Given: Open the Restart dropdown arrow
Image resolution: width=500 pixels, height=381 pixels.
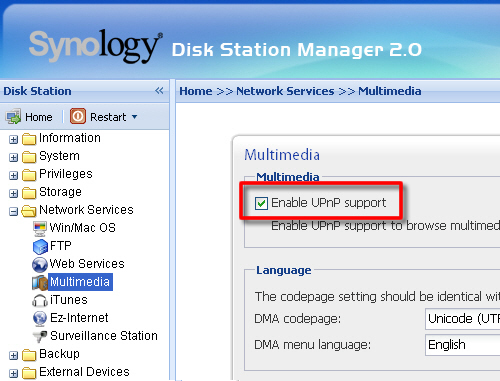Looking at the screenshot, I should point(134,117).
